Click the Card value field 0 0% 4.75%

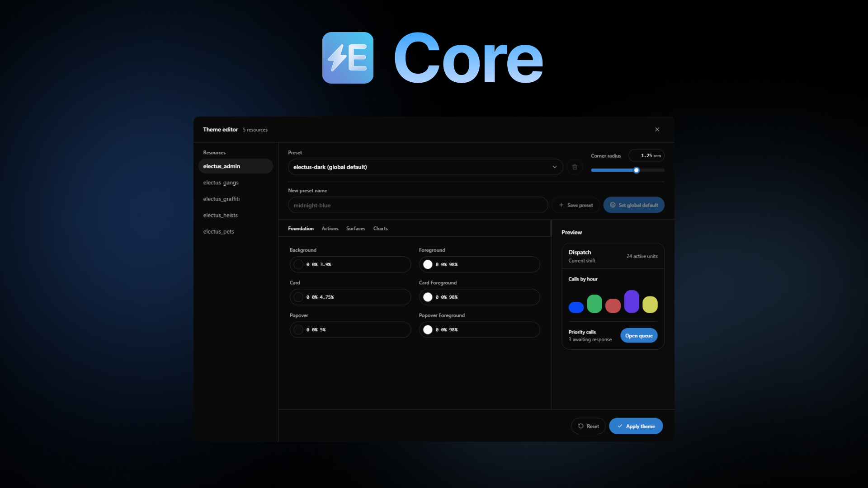pyautogui.click(x=350, y=297)
